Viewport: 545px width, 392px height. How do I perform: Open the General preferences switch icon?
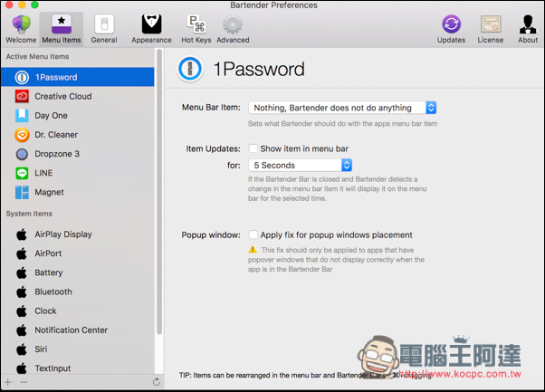(x=104, y=24)
